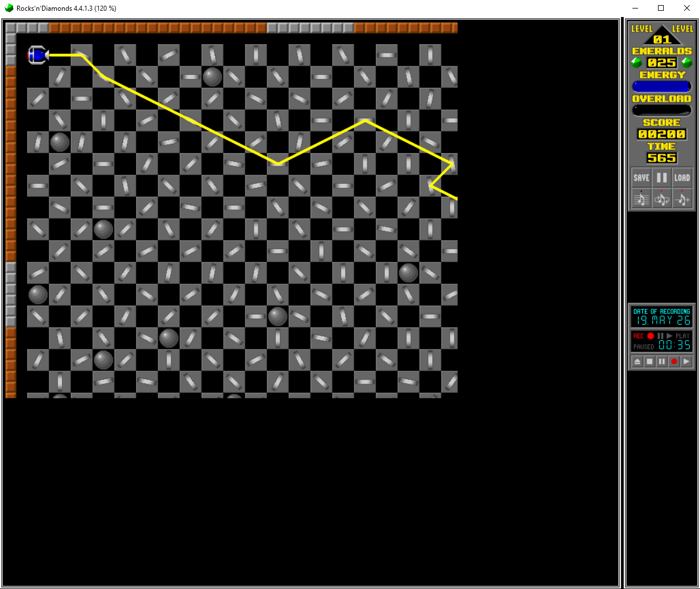Image resolution: width=700 pixels, height=589 pixels.
Task: Click the tape timer 00:35
Action: tap(674, 345)
